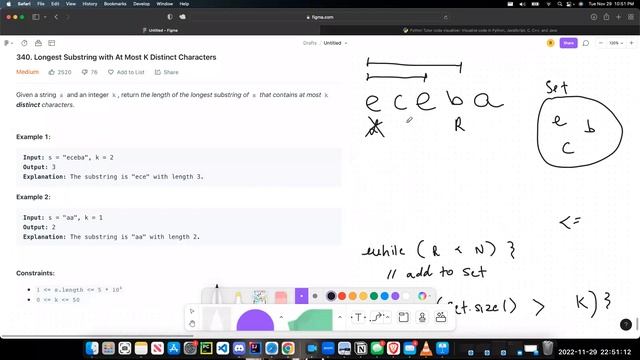This screenshot has height=360, width=640.
Task: Pick the yellow highlighter tool
Action: coord(238,297)
